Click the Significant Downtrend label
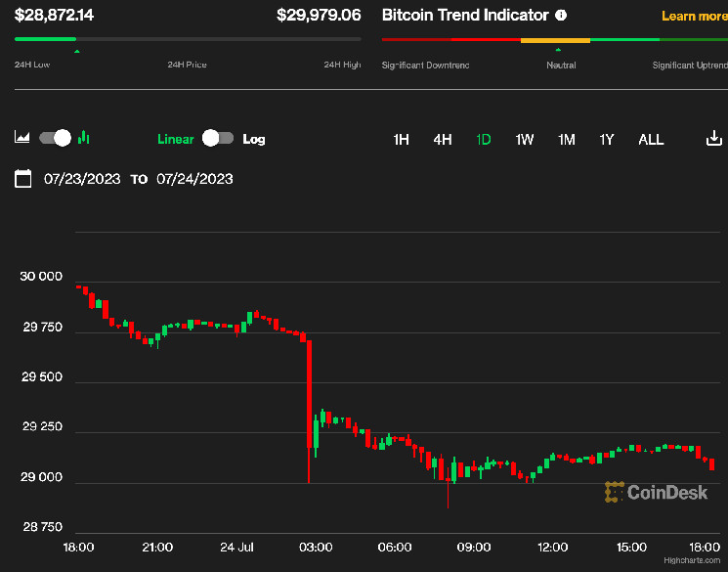Screen dimensions: 728x572 pos(425,66)
